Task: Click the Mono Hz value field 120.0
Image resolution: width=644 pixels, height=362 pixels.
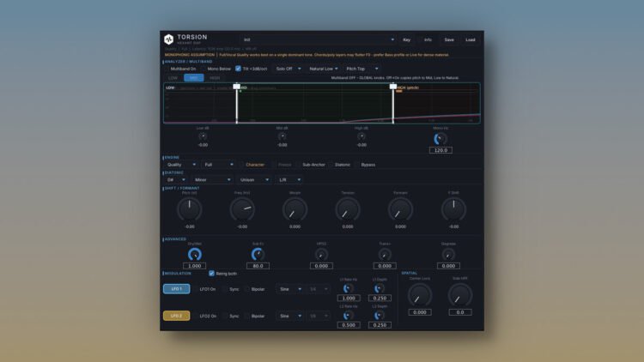Action: point(440,150)
